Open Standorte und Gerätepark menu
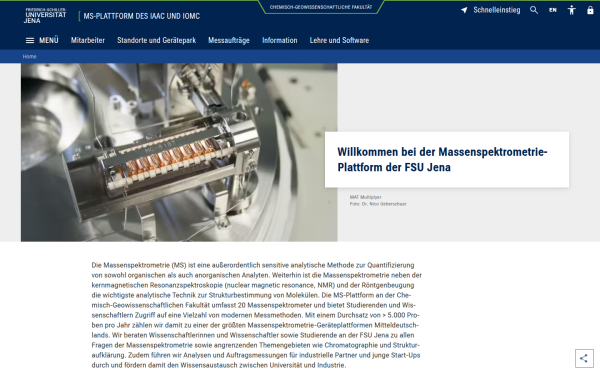The width and height of the screenshot is (600, 375). [157, 41]
